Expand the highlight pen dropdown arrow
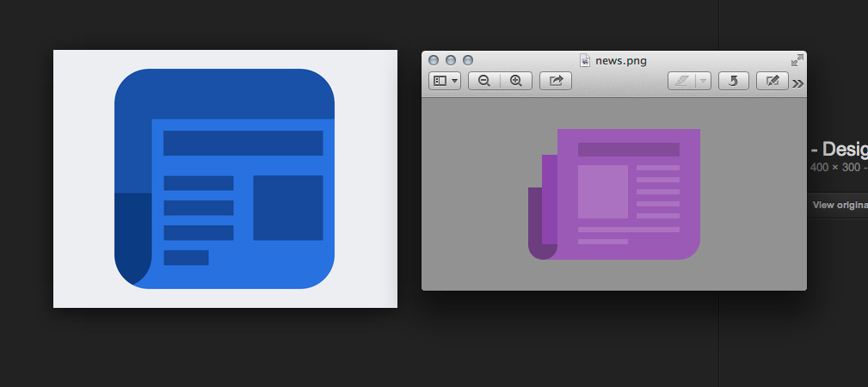 (704, 81)
